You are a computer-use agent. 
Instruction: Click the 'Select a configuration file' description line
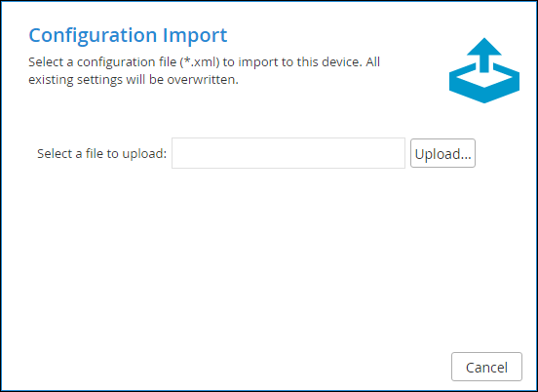[204, 62]
